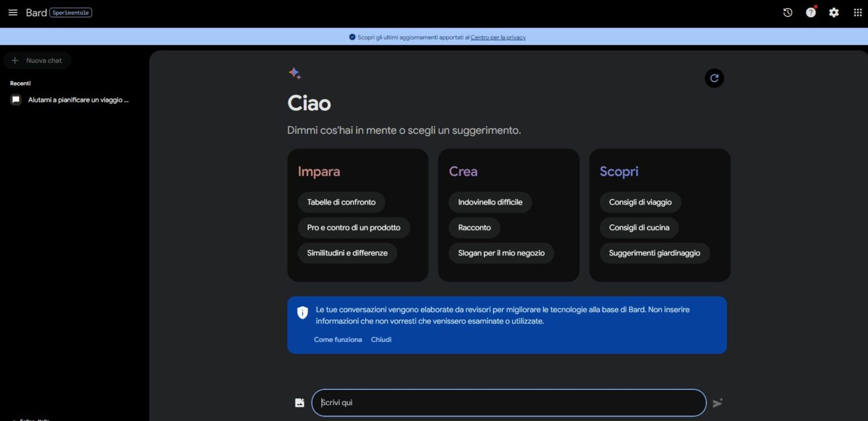Viewport: 868px width, 421px height.
Task: Expand the Sperimentale label next to Bard
Action: [71, 12]
